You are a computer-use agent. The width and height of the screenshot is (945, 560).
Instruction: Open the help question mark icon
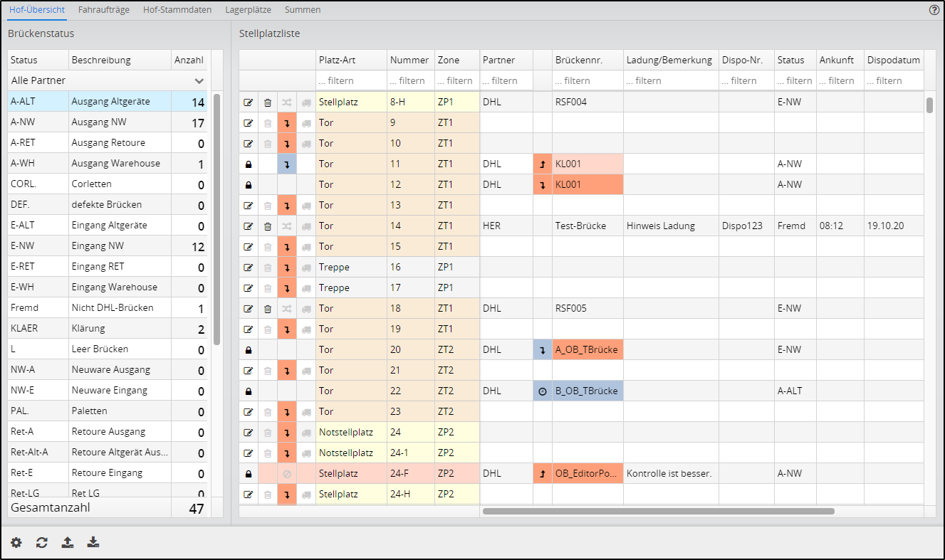[x=934, y=10]
